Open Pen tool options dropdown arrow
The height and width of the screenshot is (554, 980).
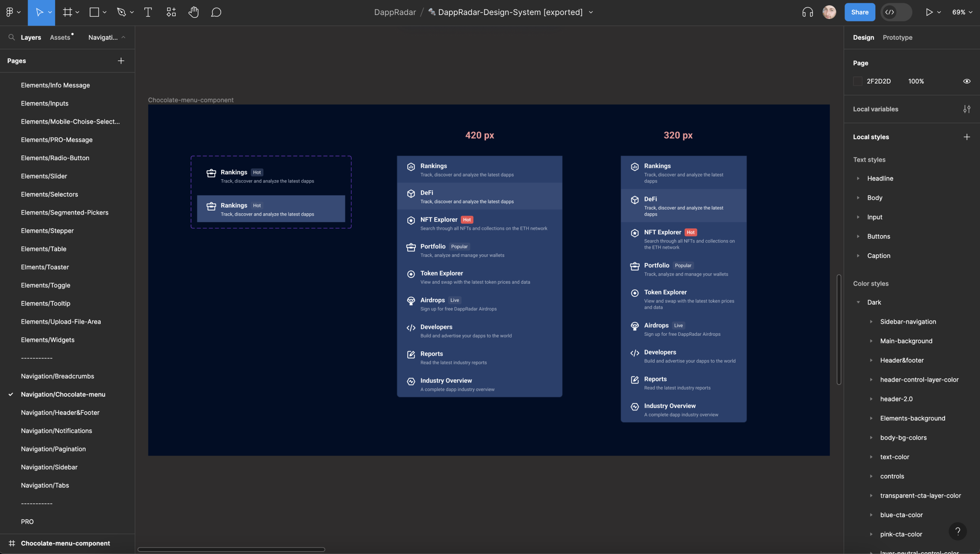(x=132, y=13)
